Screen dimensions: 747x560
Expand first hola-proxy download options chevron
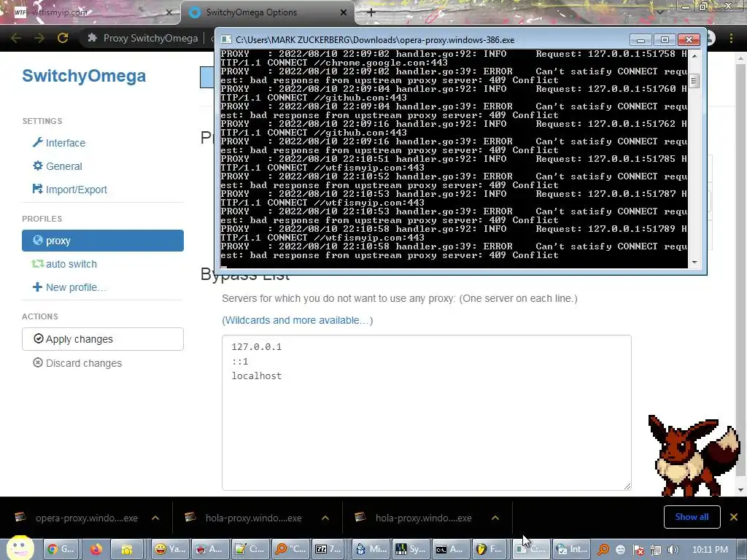pos(325,518)
